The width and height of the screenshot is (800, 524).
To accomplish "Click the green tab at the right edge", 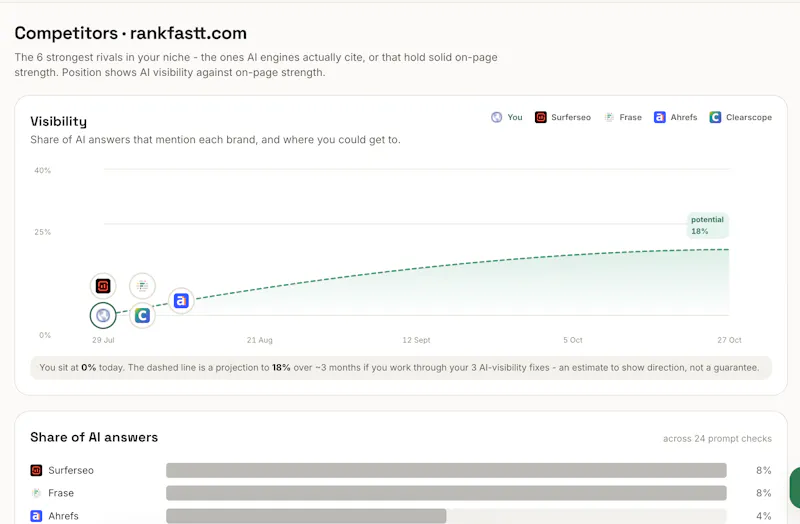I will pos(795,487).
